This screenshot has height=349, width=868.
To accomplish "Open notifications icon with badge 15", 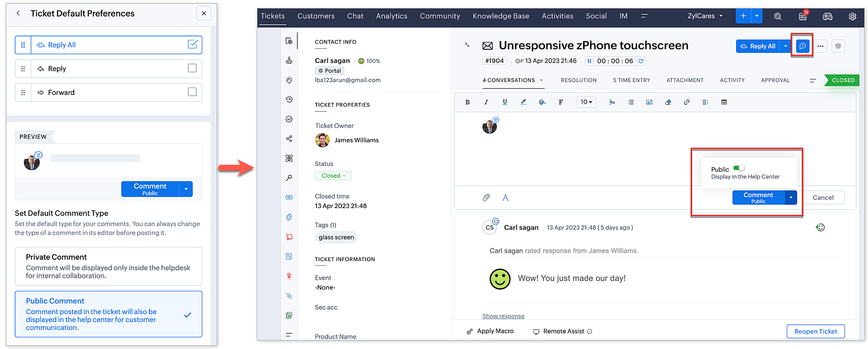I will point(803,16).
